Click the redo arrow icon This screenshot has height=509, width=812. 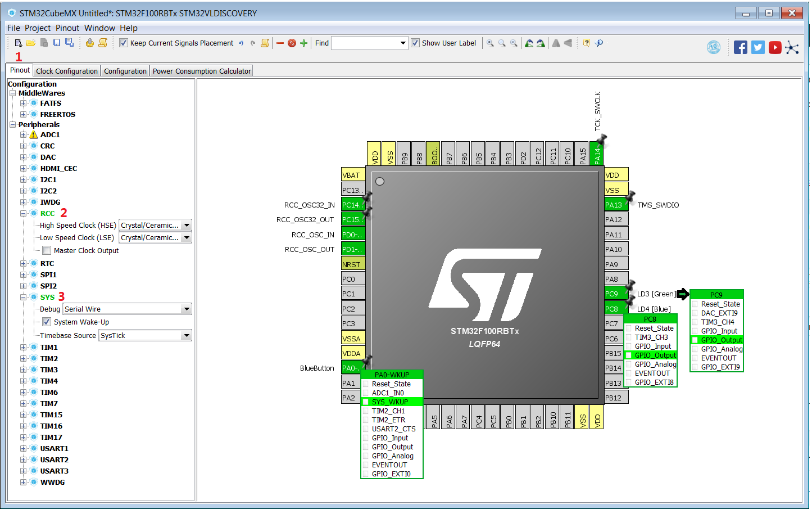pos(253,43)
